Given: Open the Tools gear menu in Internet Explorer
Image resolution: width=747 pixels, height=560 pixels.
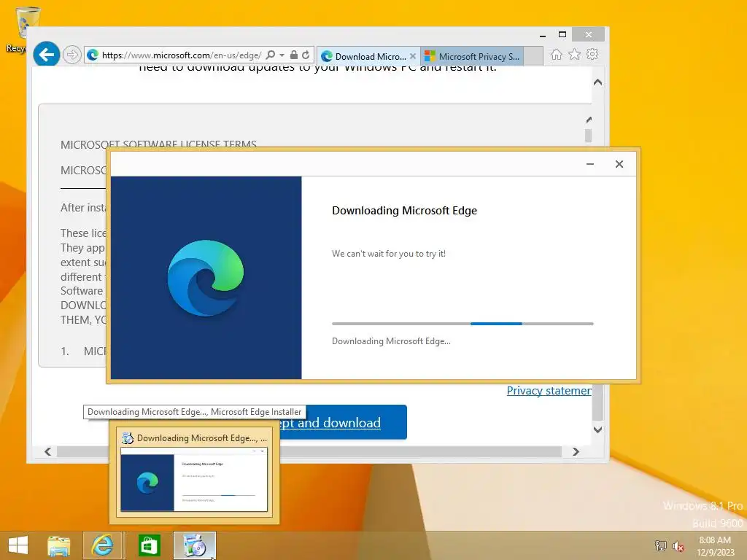Looking at the screenshot, I should [x=592, y=54].
